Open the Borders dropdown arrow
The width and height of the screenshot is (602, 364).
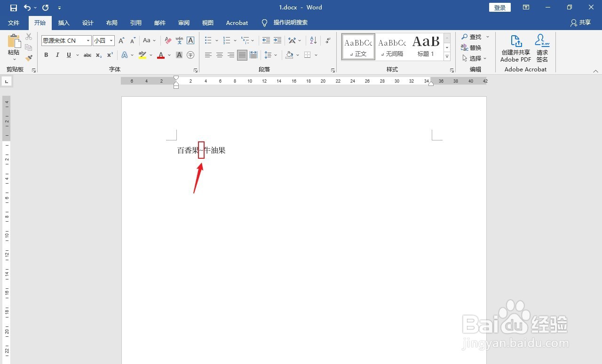[316, 55]
